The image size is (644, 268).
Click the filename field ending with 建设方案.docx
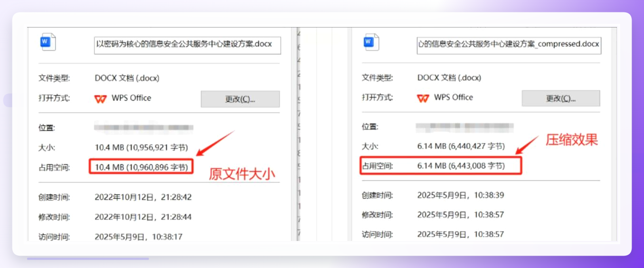[187, 45]
